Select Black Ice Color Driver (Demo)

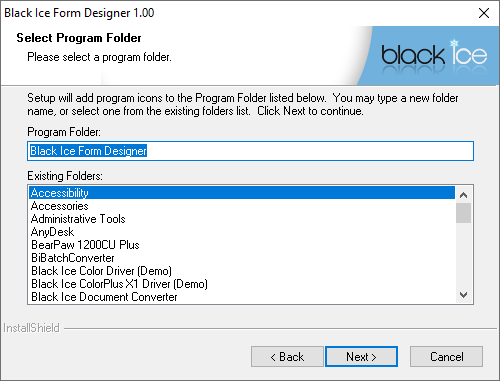[242, 271]
